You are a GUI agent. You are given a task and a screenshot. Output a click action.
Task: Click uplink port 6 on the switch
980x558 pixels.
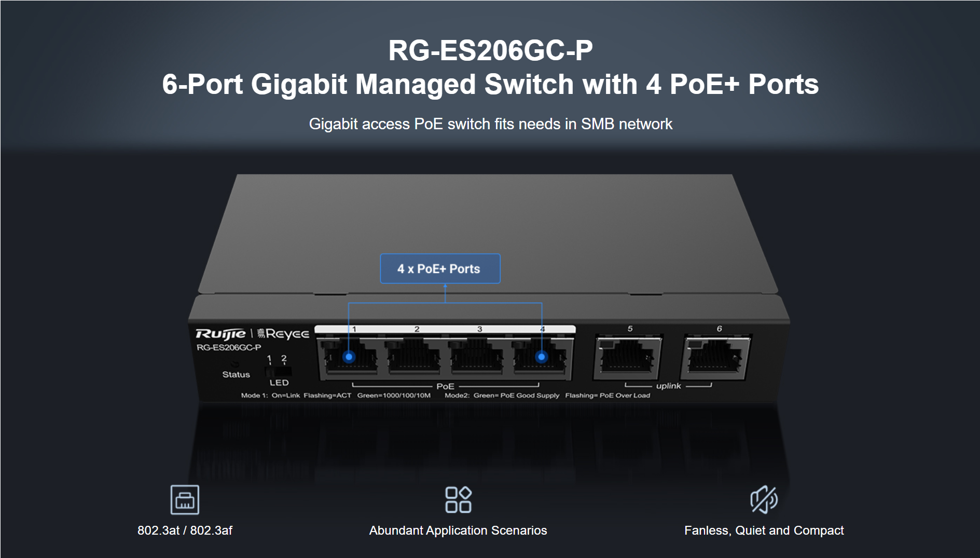coord(717,357)
